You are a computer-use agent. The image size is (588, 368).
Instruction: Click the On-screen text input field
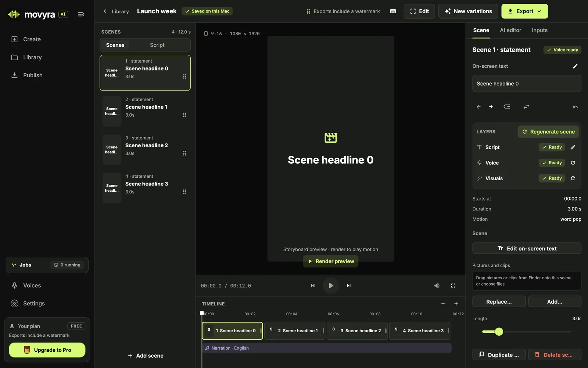[x=527, y=84]
